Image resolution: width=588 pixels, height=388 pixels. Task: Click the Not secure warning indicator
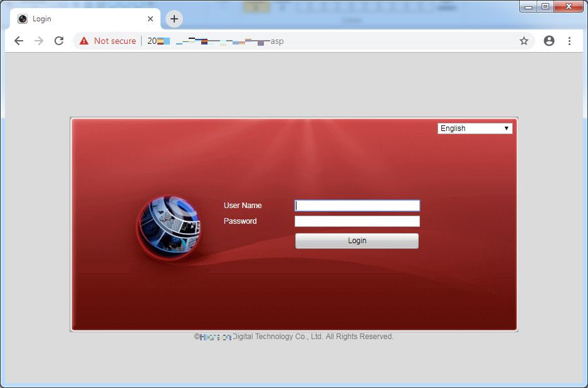pyautogui.click(x=108, y=41)
